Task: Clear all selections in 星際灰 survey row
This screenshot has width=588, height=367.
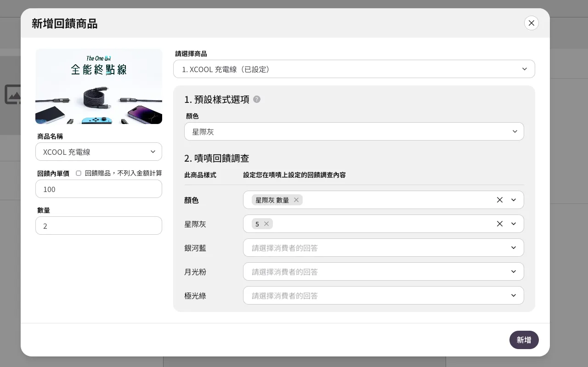Action: click(500, 224)
